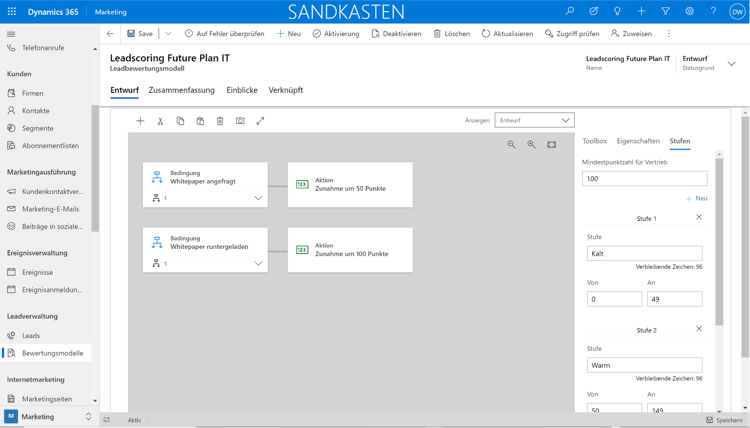This screenshot has height=428, width=750.
Task: Click the cut scissors icon in designer toolbar
Action: click(160, 121)
